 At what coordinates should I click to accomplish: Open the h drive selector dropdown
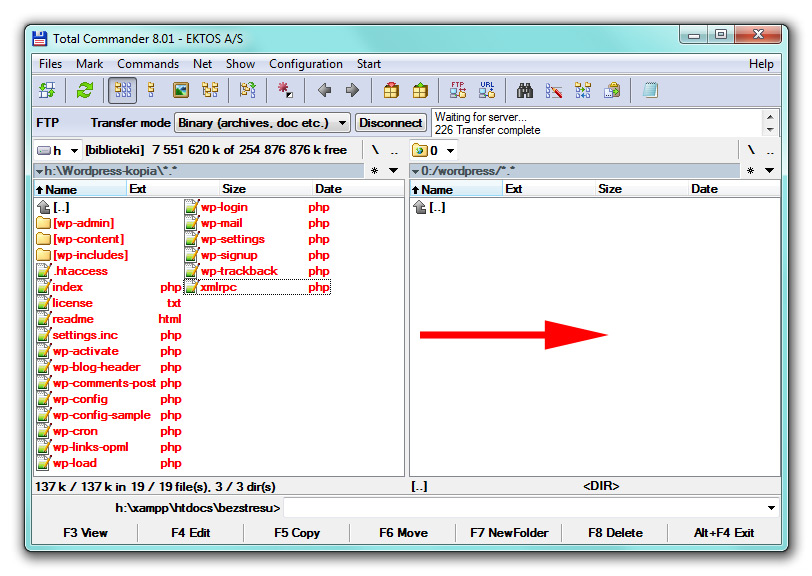click(x=57, y=150)
